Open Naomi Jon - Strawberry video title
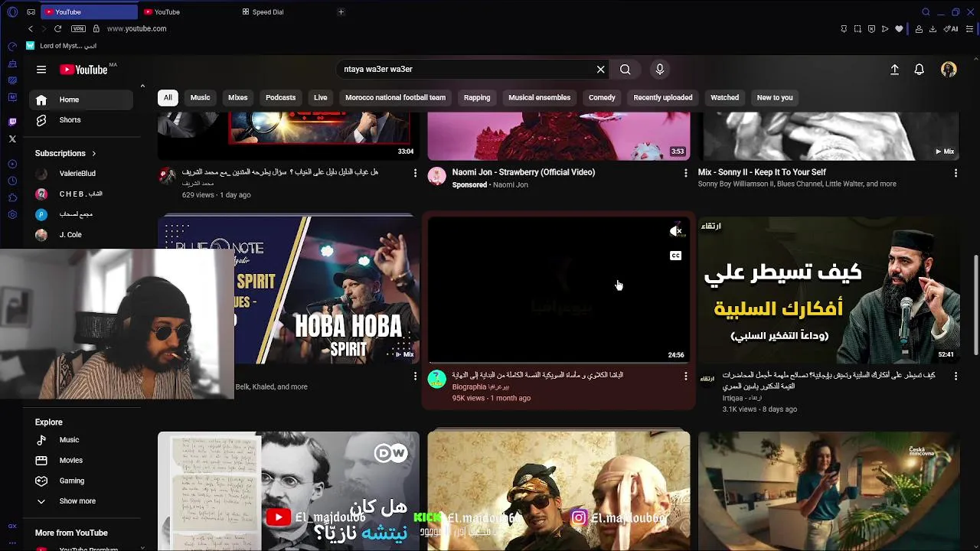The image size is (980, 551). (523, 172)
